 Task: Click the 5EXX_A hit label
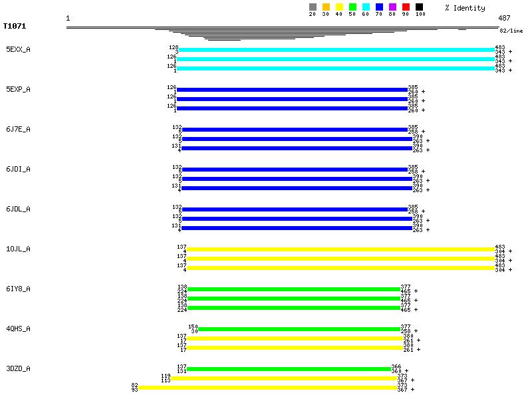coord(18,49)
